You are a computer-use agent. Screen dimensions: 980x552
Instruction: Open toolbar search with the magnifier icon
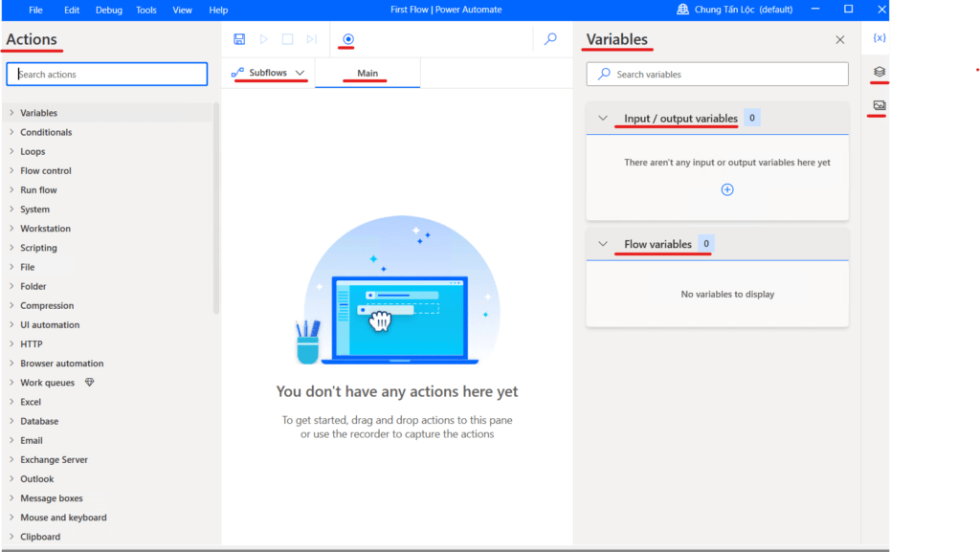click(x=550, y=40)
